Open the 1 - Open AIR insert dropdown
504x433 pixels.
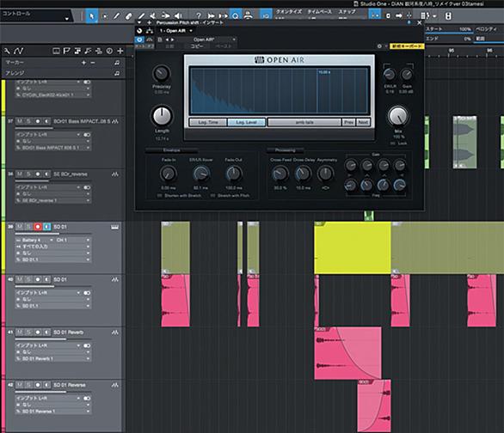pyautogui.click(x=175, y=31)
